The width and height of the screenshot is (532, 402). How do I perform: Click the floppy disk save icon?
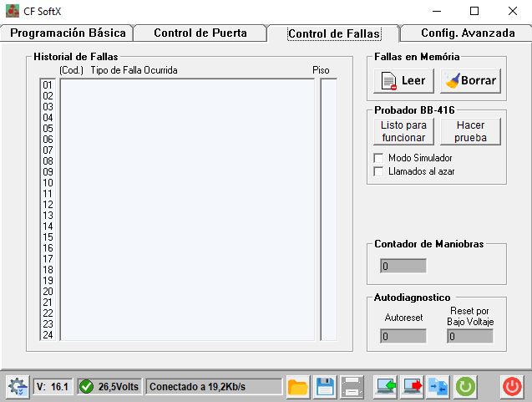tap(325, 387)
